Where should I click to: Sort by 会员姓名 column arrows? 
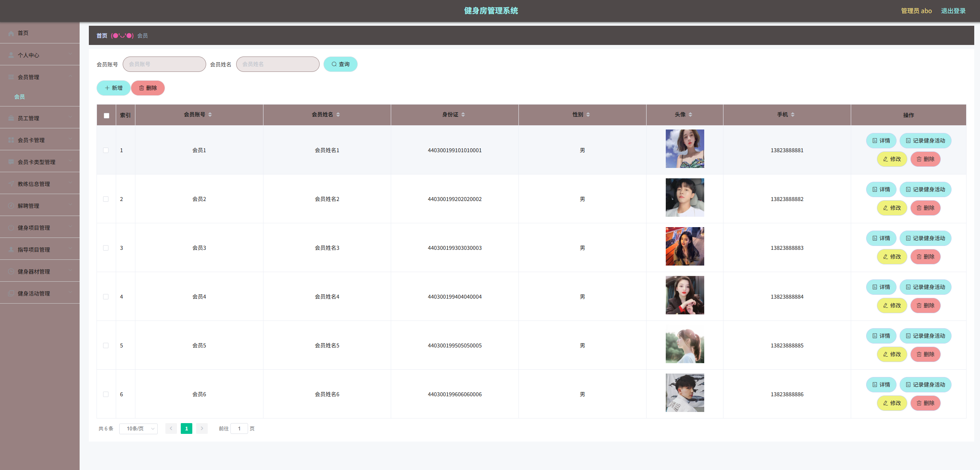[338, 115]
